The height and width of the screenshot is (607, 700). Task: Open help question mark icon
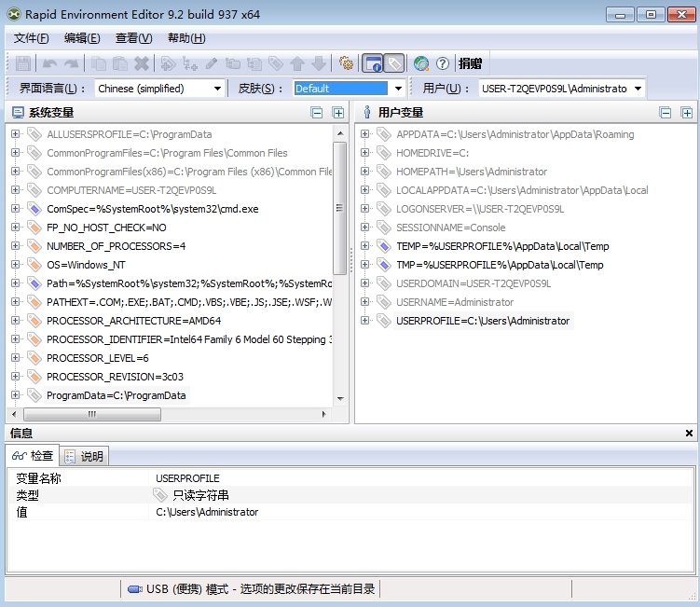click(442, 63)
